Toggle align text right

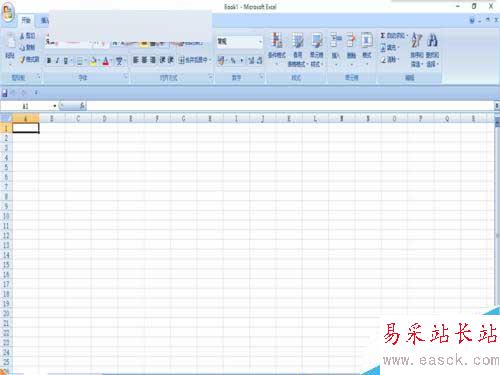click(x=153, y=60)
